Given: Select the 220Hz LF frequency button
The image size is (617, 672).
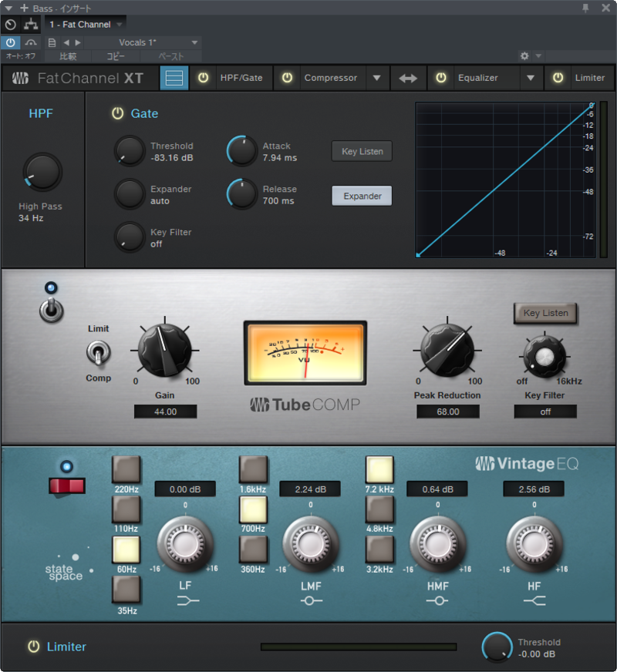Looking at the screenshot, I should tap(126, 469).
